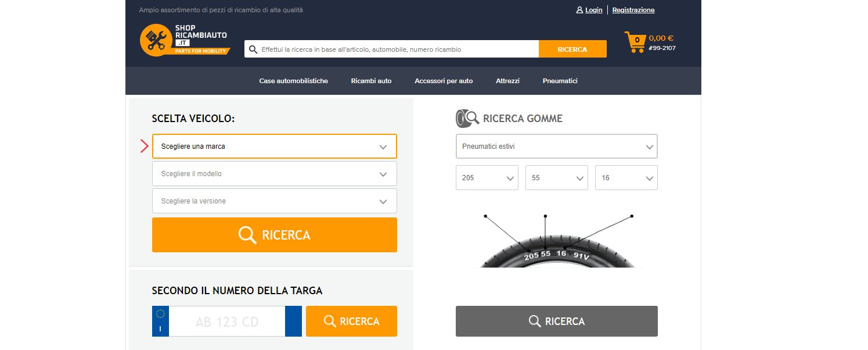
Task: Open the Scegliere una marca dropdown
Action: (x=274, y=146)
